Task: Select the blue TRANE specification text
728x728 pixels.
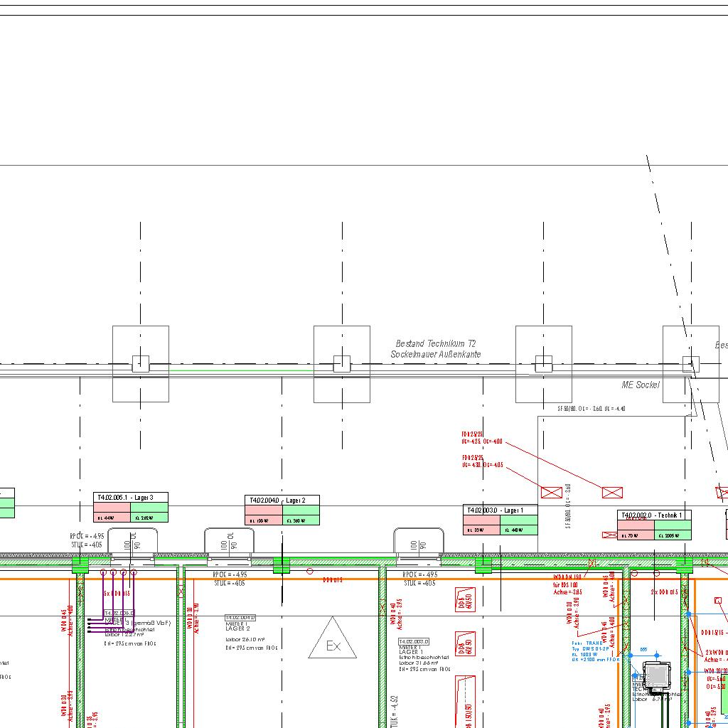Action: tap(595, 651)
